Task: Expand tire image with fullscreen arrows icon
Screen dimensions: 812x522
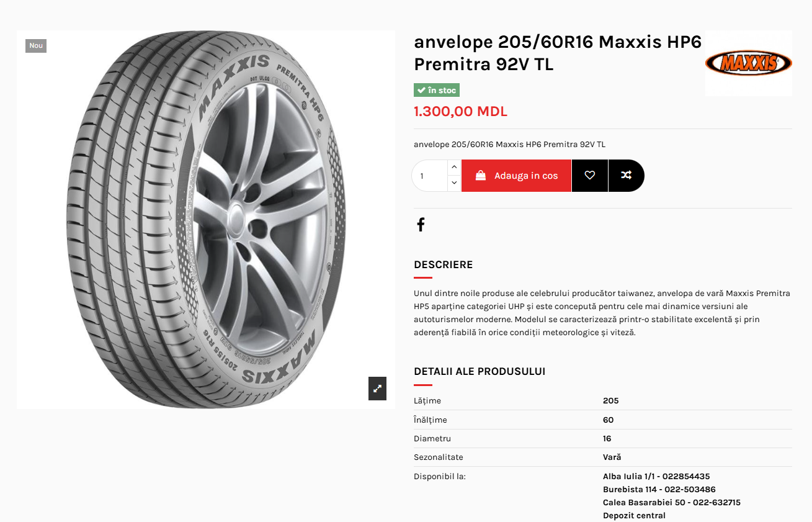Action: 377,389
